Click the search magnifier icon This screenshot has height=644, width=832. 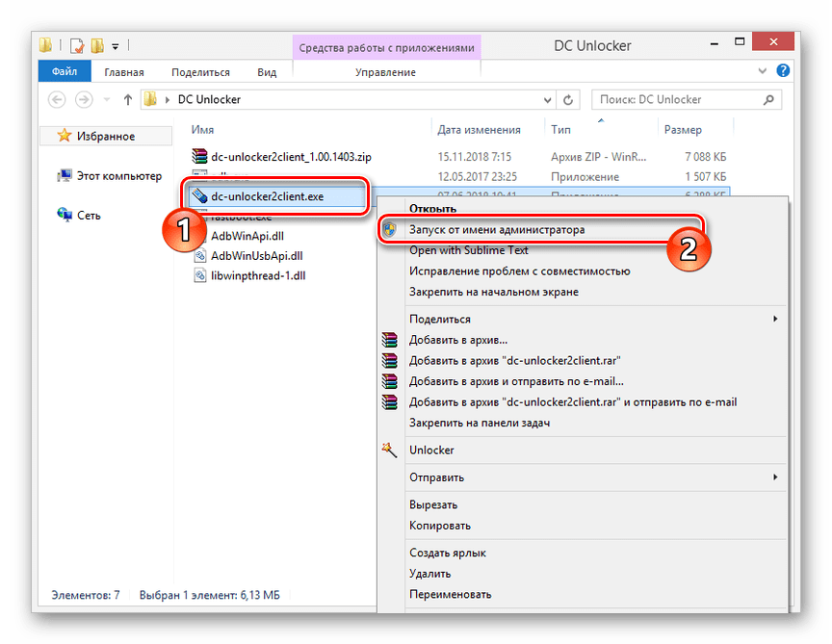[768, 100]
